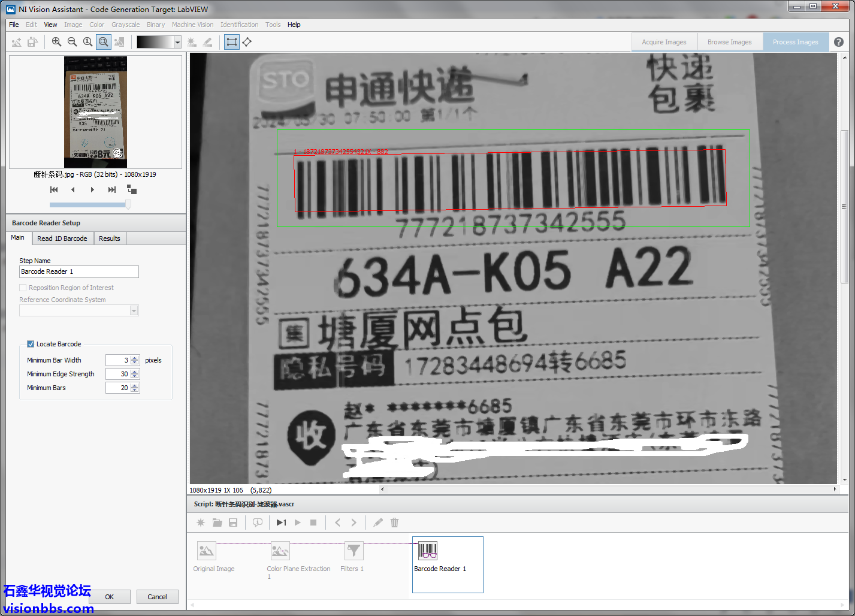
Task: Decrease the Minimum Edge Strength value
Action: click(135, 376)
